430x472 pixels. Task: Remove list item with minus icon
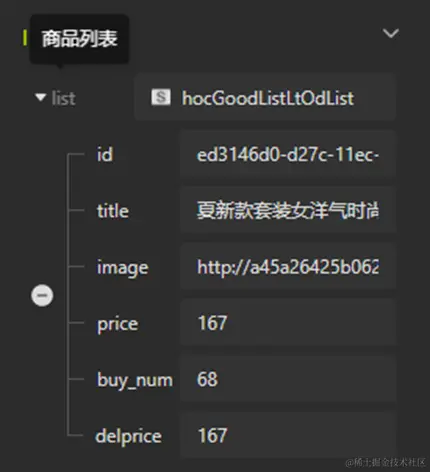[x=42, y=295]
